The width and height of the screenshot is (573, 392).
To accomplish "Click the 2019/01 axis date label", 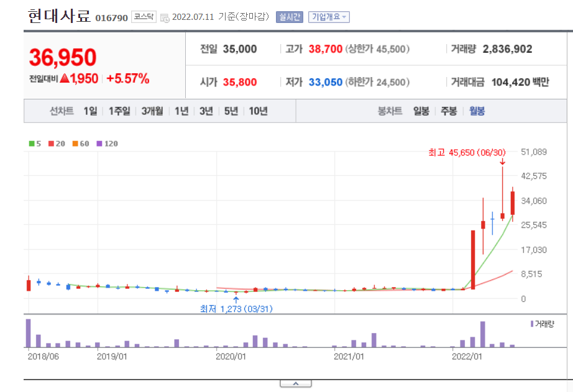I will click(112, 357).
